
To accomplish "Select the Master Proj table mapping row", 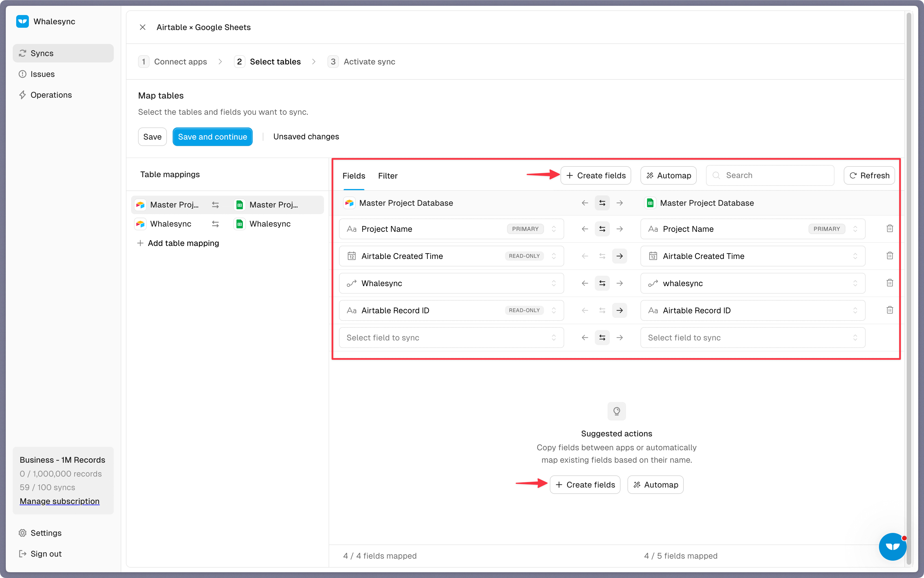I will pos(228,205).
